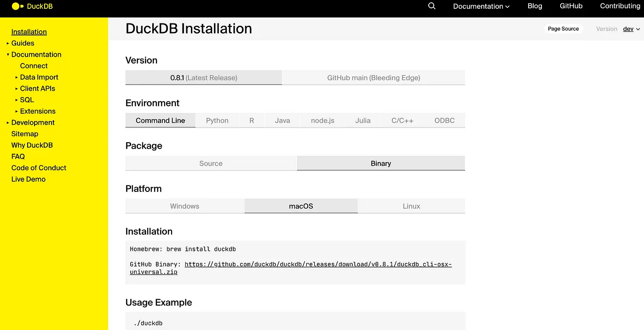Switch Package to Source
The width and height of the screenshot is (644, 330).
(211, 163)
